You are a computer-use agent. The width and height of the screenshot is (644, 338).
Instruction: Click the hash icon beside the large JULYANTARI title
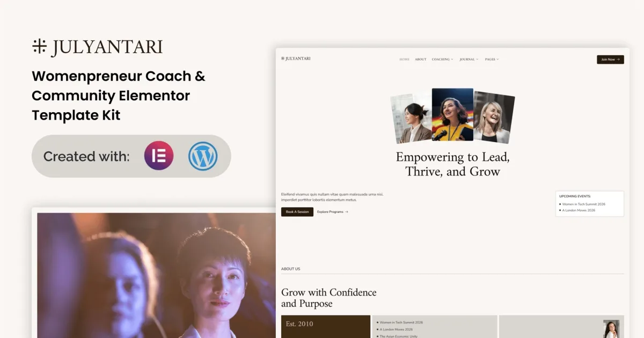(x=39, y=47)
